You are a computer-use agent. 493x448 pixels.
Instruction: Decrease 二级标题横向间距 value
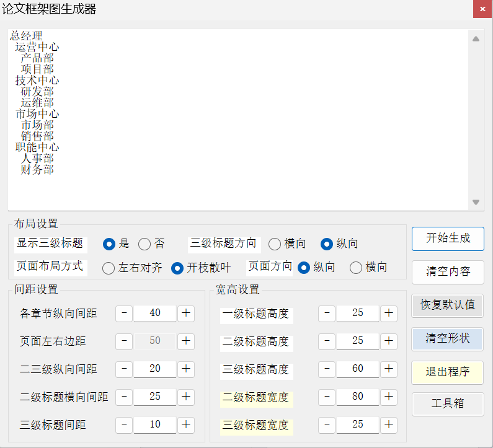[124, 397]
